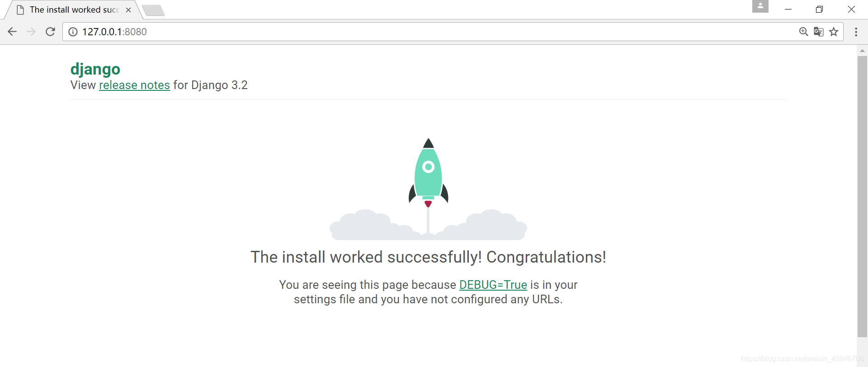Open the user profile icon
868x367 pixels.
pyautogui.click(x=760, y=6)
